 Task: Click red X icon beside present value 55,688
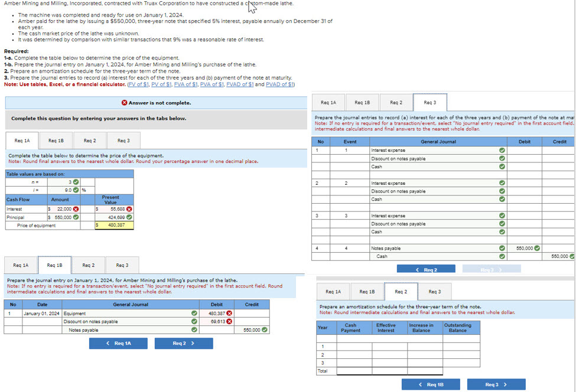click(x=129, y=209)
